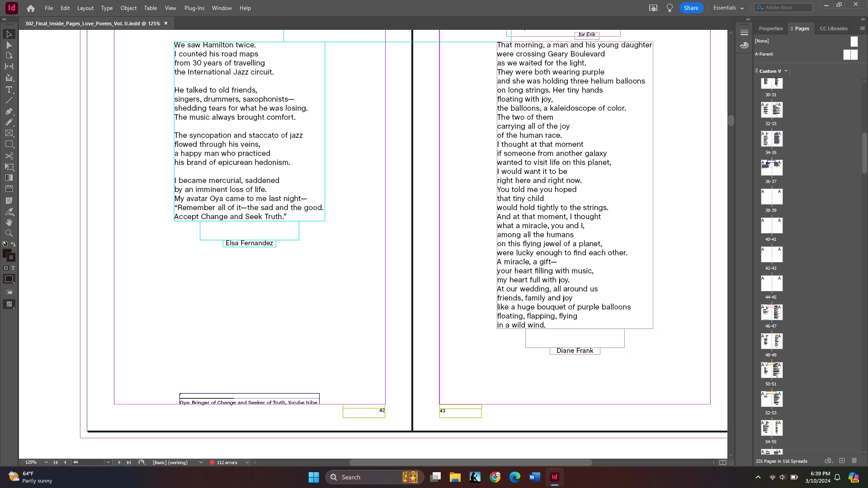The width and height of the screenshot is (868, 488).
Task: Swap fill and stroke colors
Action: pyautogui.click(x=13, y=244)
